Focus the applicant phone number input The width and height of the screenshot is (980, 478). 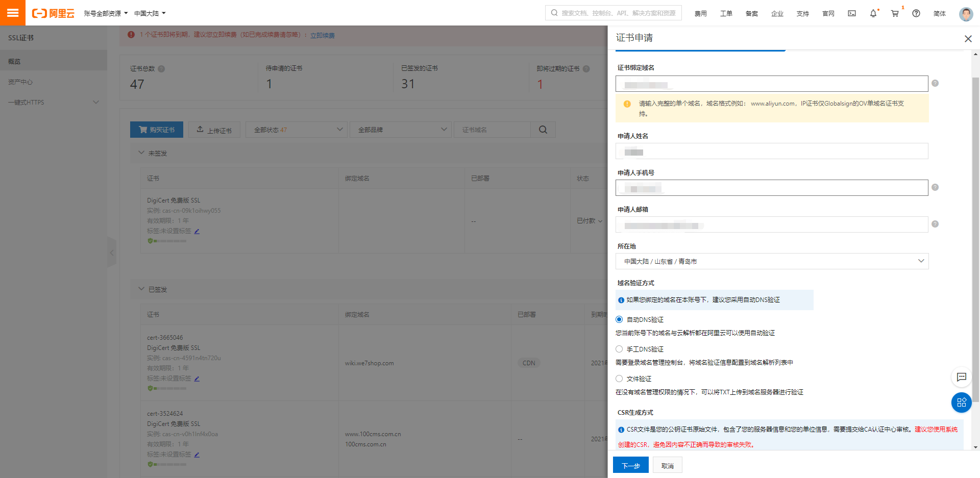[772, 188]
